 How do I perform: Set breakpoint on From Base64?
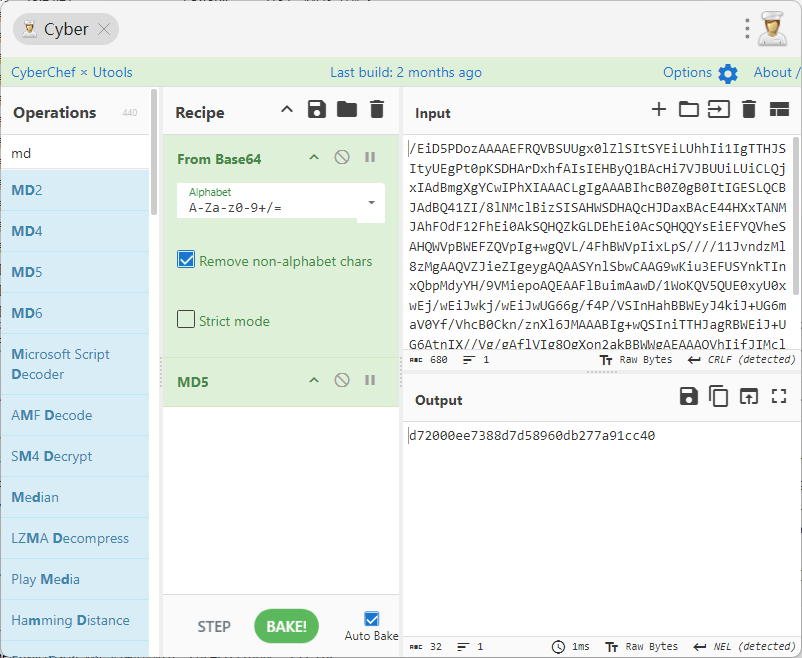click(370, 157)
